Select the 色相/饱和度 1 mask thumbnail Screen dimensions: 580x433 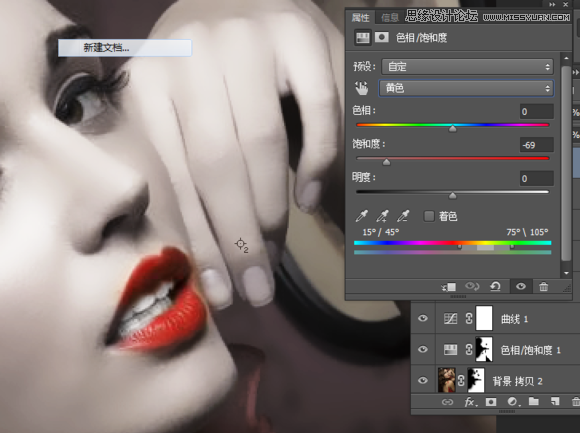484,349
